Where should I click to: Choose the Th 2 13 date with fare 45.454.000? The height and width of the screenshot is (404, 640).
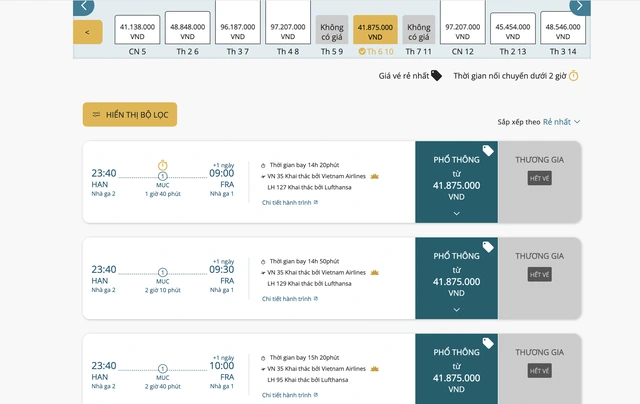click(x=513, y=30)
